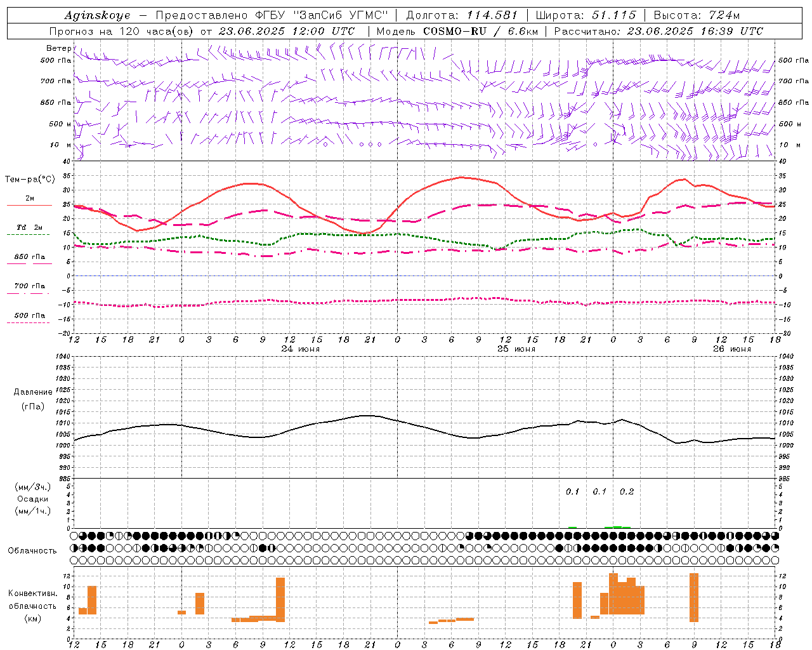Click the "Тем-ра(°C)" axis title
Image resolution: width=812 pixels, height=650 pixels.
(30, 180)
